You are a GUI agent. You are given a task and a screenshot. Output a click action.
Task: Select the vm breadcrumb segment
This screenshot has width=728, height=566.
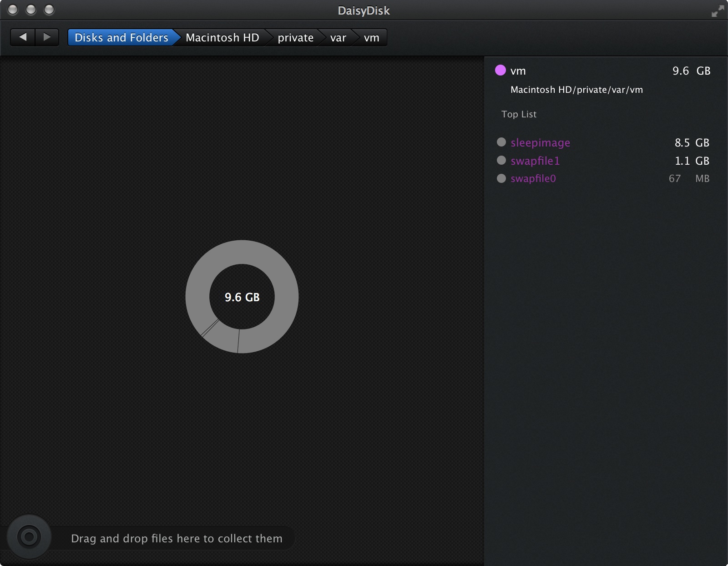[371, 37]
